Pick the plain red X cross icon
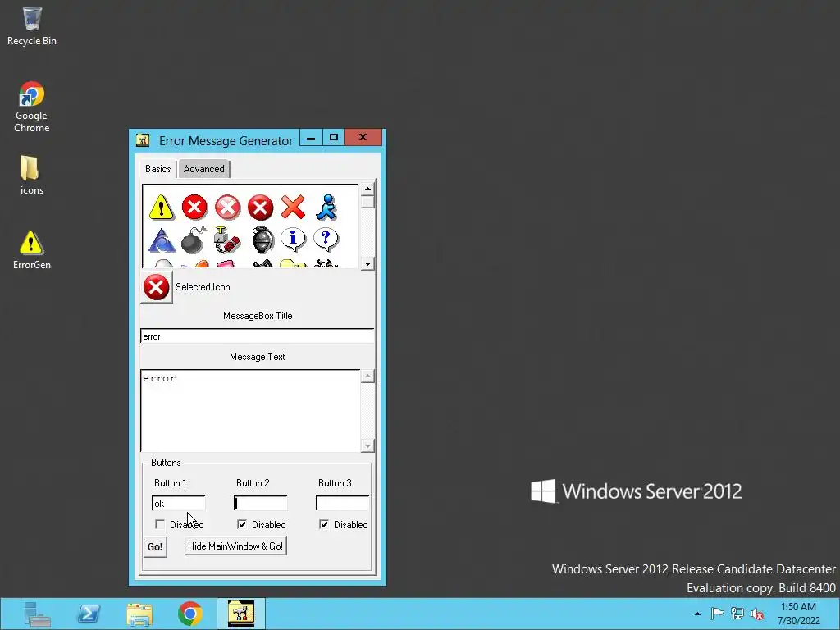 click(293, 208)
